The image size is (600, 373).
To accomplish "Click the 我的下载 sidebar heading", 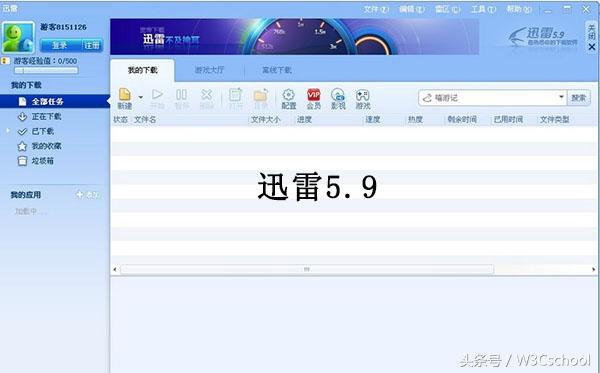I will [26, 85].
